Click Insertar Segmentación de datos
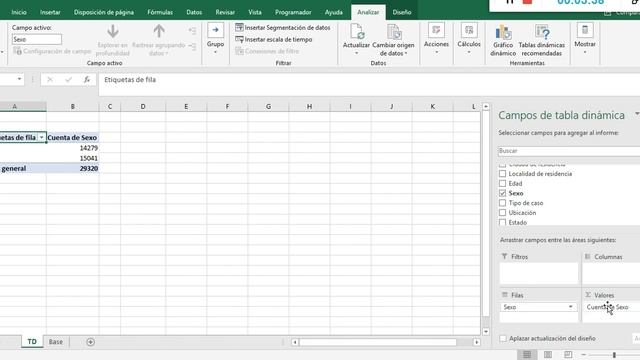Image resolution: width=640 pixels, height=360 pixels. (x=283, y=28)
